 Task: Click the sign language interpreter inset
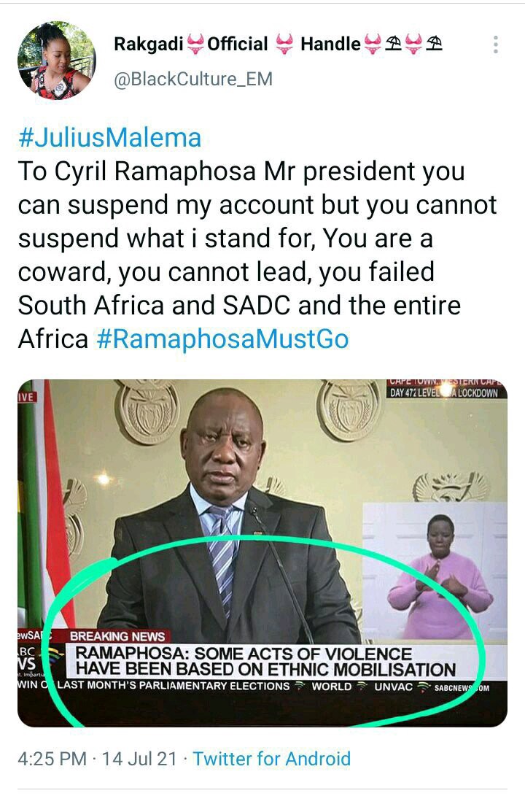[x=435, y=571]
